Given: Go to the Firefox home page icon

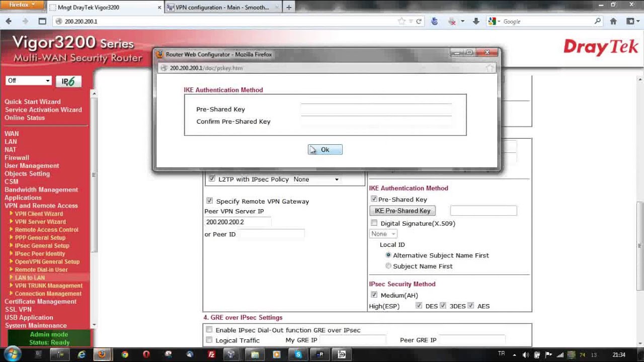Looking at the screenshot, I should click(x=613, y=21).
